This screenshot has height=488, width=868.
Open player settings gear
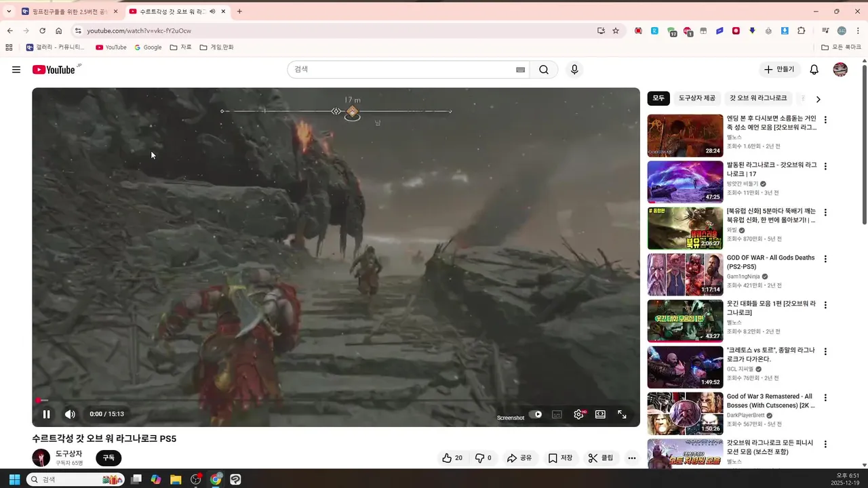coord(578,414)
